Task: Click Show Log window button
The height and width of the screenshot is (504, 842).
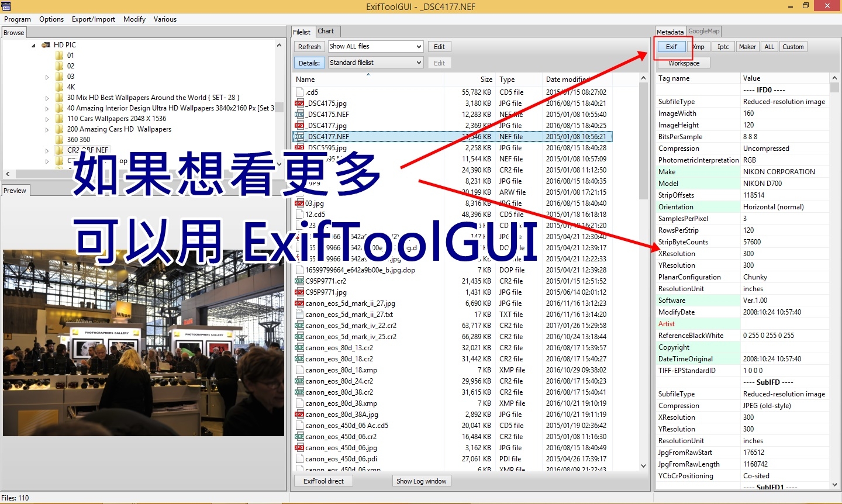Action: tap(422, 481)
